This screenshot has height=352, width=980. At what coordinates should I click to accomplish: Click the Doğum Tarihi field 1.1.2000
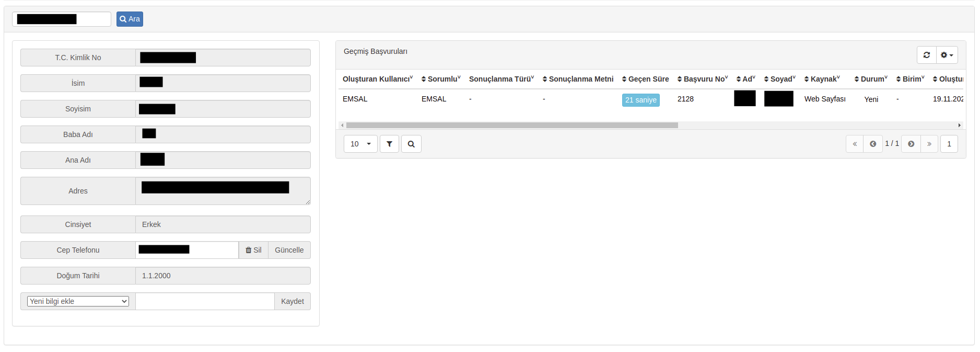[x=223, y=276]
